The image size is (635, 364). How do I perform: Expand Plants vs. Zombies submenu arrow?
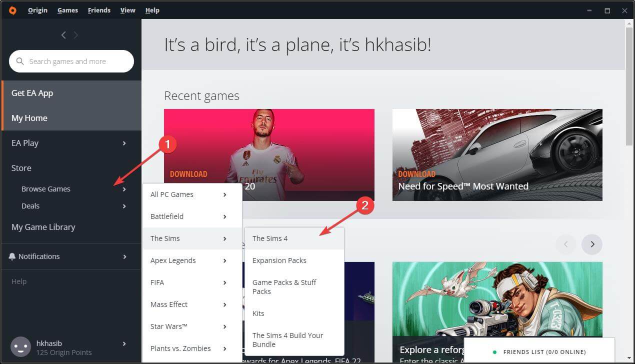coord(225,348)
